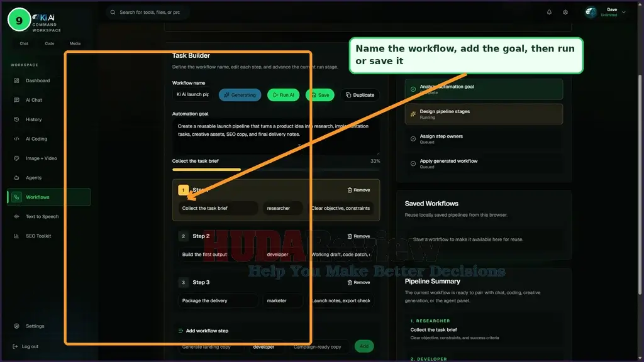Viewport: 644px width, 362px height.
Task: Edit the Workflow name field
Action: click(192, 94)
